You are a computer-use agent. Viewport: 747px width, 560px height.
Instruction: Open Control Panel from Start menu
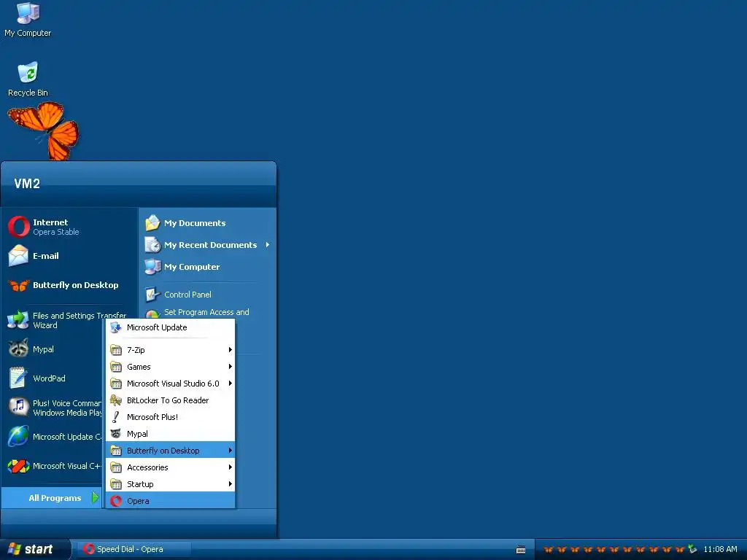(179, 295)
